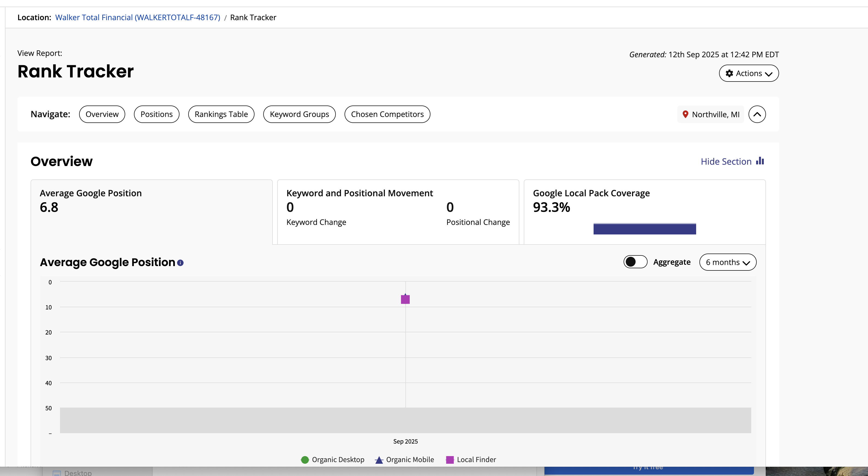Image resolution: width=868 pixels, height=476 pixels.
Task: Enable the Aggregate toggle switch
Action: pyautogui.click(x=635, y=262)
